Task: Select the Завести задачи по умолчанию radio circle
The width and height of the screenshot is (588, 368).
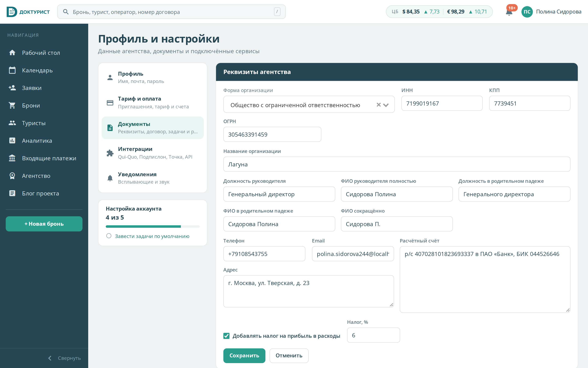Action: (109, 236)
